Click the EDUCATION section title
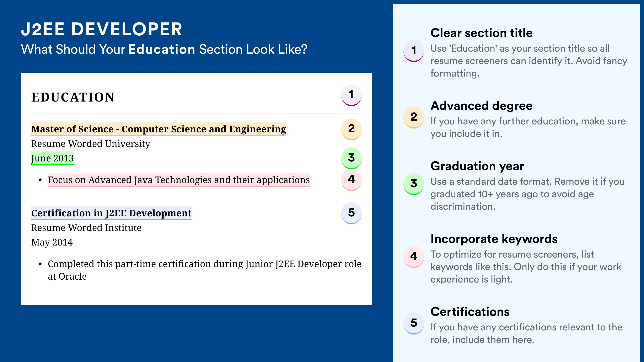This screenshot has height=362, width=644. tap(73, 97)
